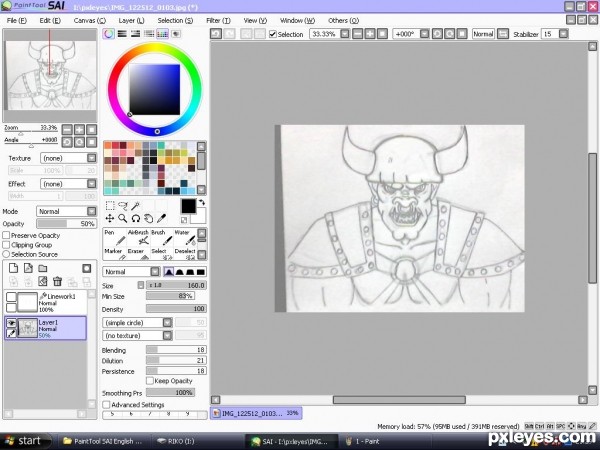Delete layer with trash can icon
The height and width of the screenshot is (450, 600).
tap(57, 282)
